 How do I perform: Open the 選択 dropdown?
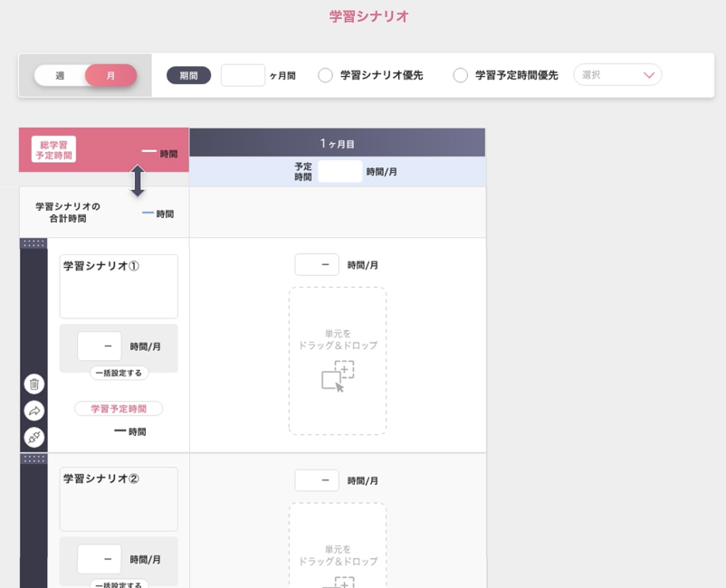pyautogui.click(x=617, y=75)
